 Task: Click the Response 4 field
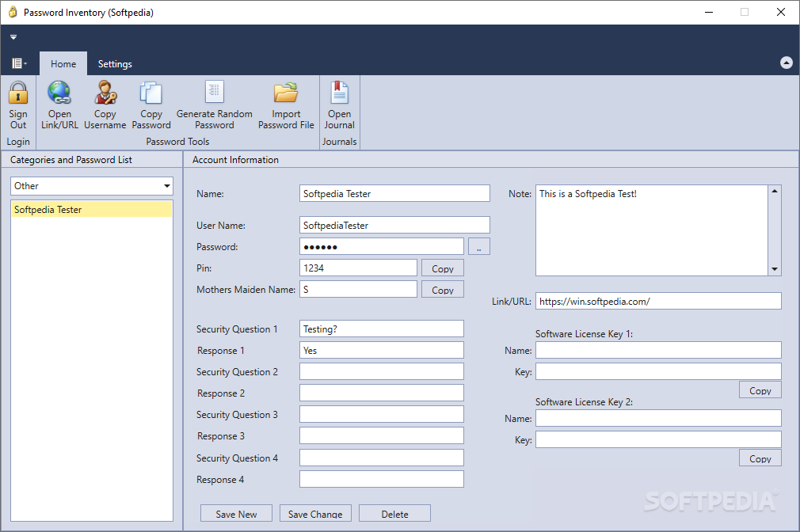[x=382, y=479]
